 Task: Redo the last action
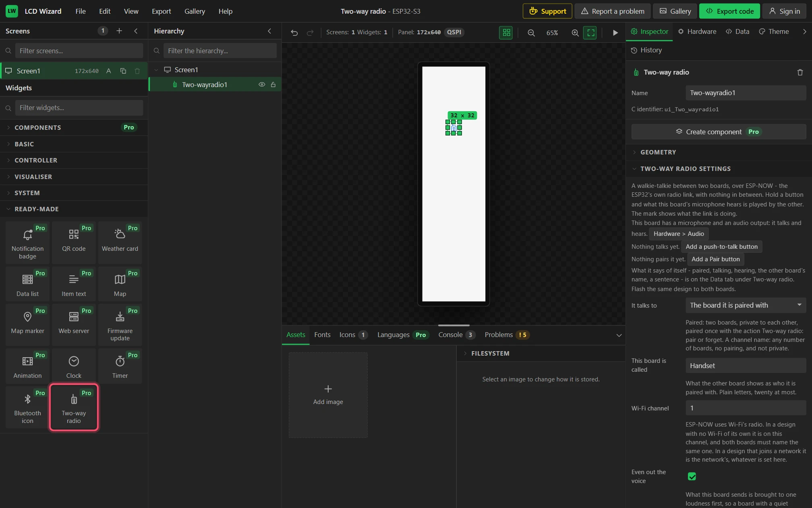click(x=310, y=33)
